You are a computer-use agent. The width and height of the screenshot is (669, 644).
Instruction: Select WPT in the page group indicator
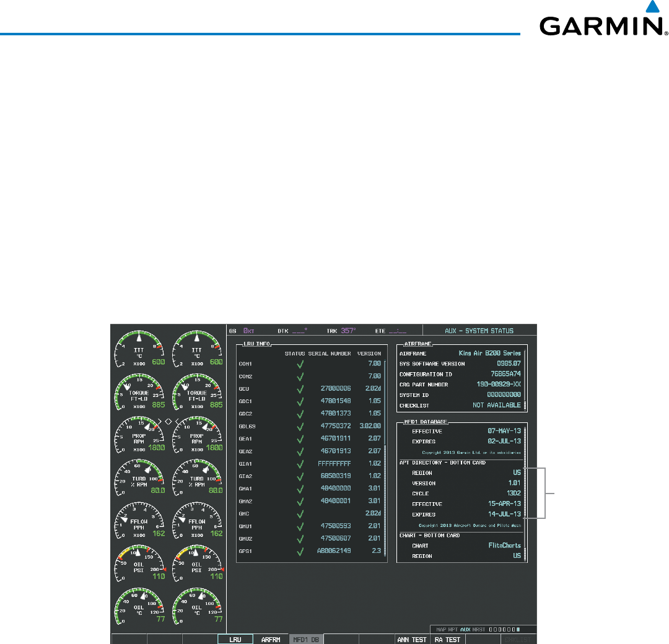click(453, 630)
